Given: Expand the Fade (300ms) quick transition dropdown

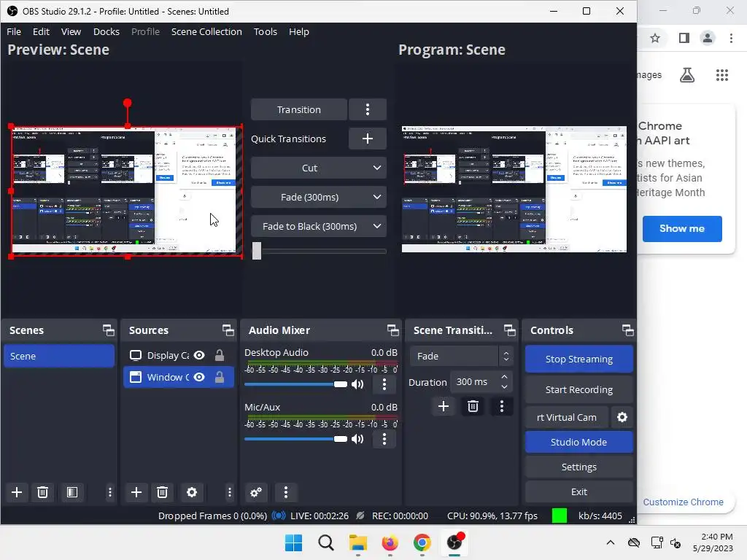Looking at the screenshot, I should pyautogui.click(x=377, y=197).
